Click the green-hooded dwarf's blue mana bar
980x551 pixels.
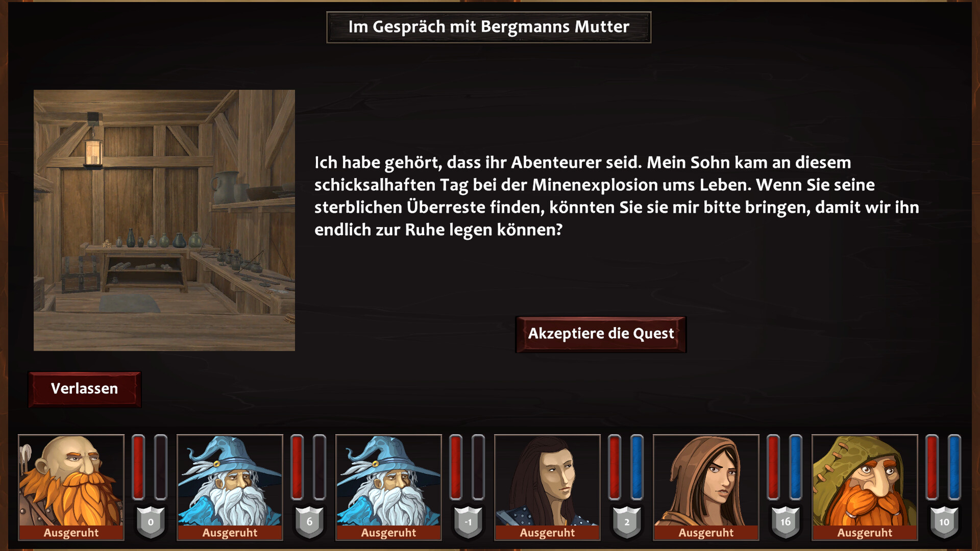pos(954,467)
